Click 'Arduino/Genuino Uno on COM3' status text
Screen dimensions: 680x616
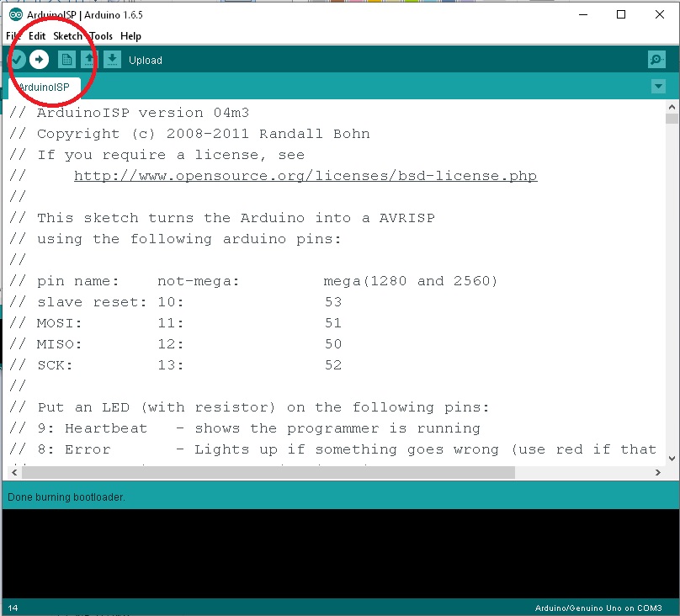click(x=598, y=608)
